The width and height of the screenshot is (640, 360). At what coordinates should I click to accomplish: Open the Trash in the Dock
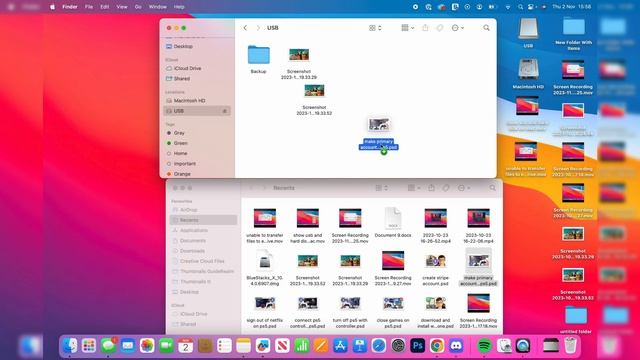coord(571,346)
